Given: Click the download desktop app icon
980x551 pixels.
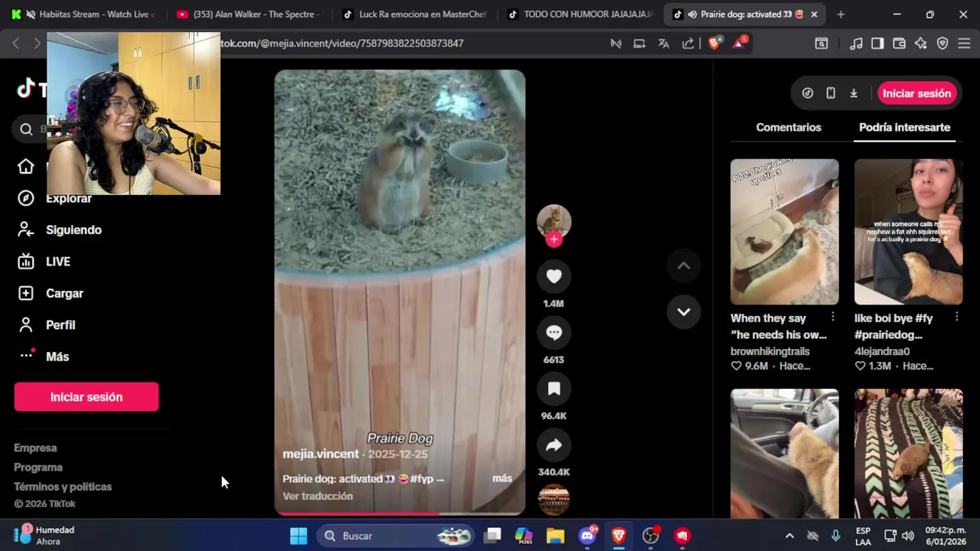Looking at the screenshot, I should point(854,93).
